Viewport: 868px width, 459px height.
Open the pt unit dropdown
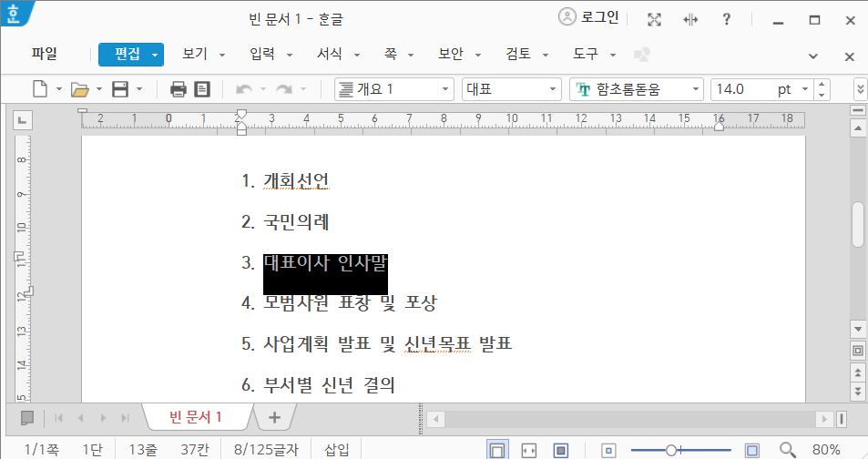click(805, 89)
